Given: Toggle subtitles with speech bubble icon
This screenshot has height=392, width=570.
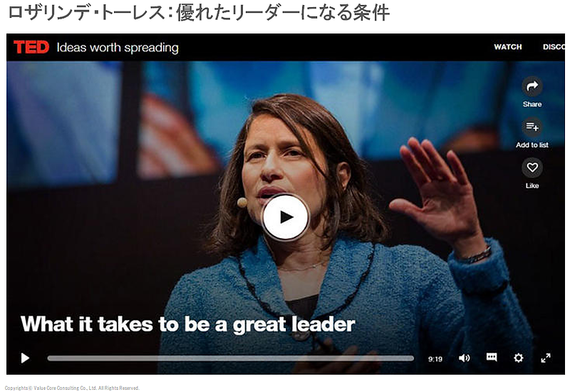Looking at the screenshot, I should coord(492,357).
